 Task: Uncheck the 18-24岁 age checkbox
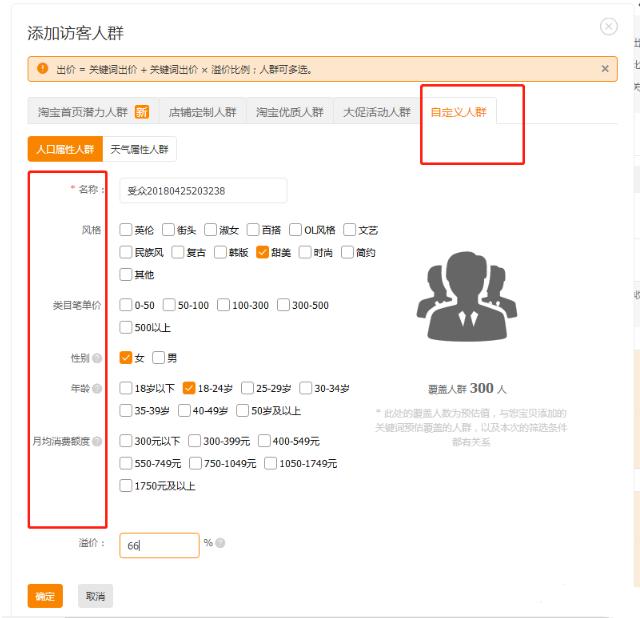(x=189, y=388)
